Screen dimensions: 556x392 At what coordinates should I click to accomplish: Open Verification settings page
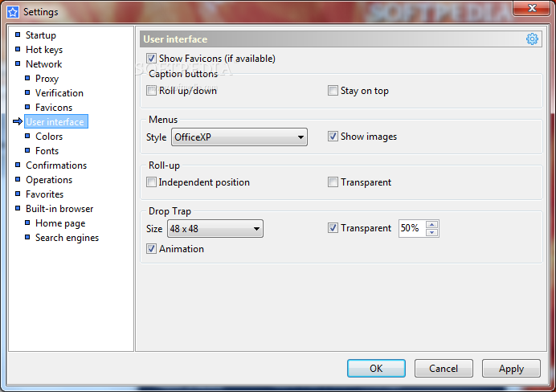[59, 93]
